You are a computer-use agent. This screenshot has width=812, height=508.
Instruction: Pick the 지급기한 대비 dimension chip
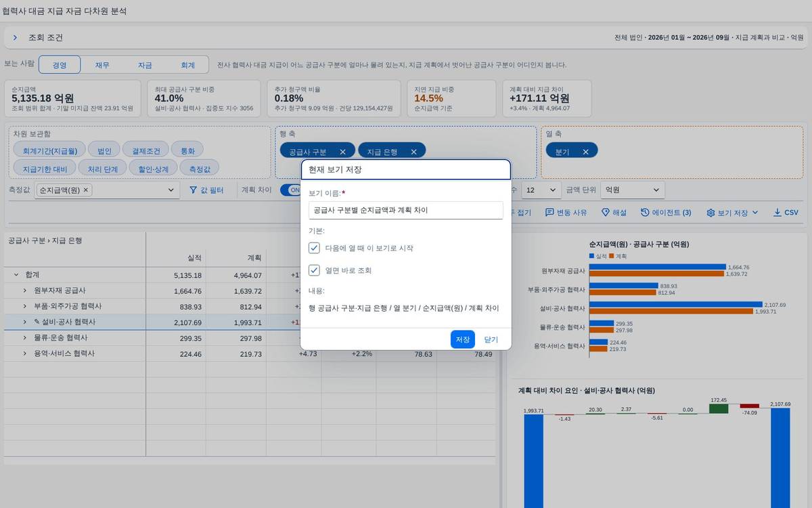[x=45, y=169]
